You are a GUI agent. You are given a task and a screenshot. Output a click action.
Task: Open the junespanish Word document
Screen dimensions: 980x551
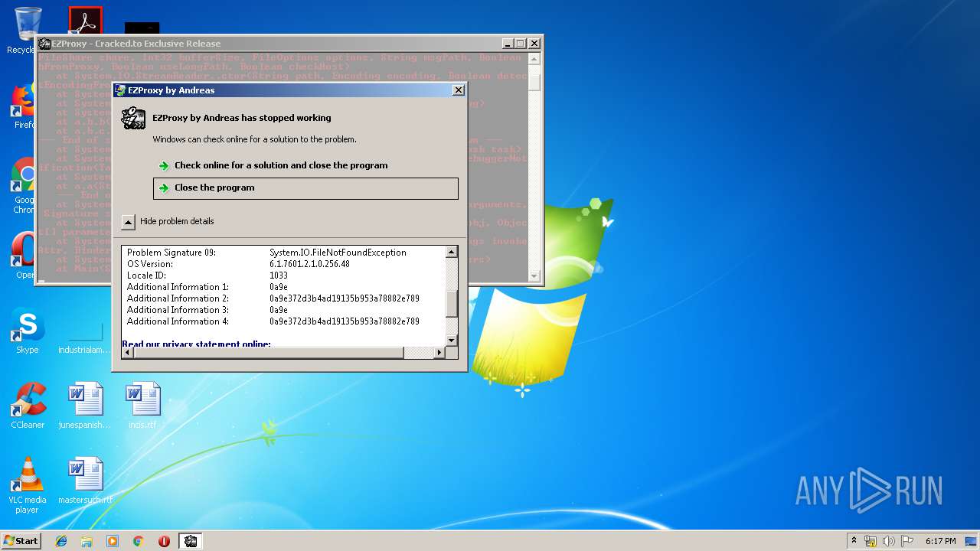[85, 406]
